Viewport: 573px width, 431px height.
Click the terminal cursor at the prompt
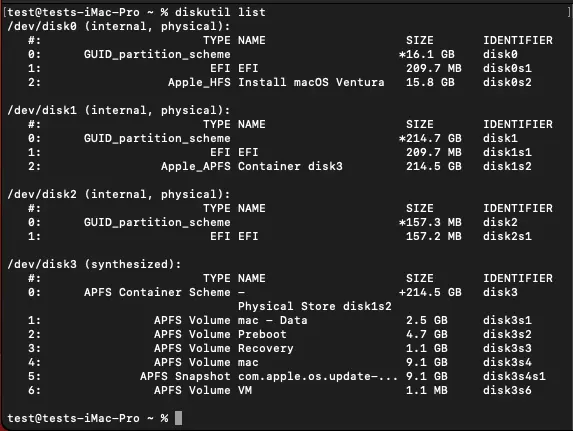pyautogui.click(x=178, y=418)
